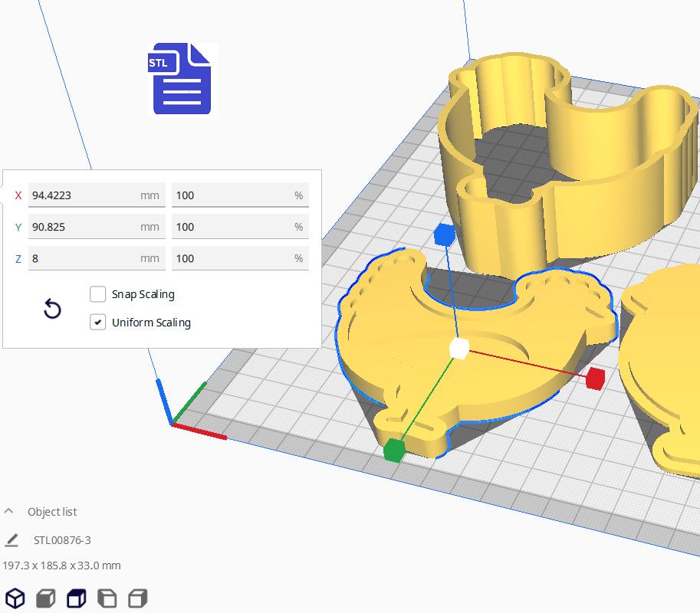700x613 pixels.
Task: Click the X dimension mm field
Action: [84, 195]
